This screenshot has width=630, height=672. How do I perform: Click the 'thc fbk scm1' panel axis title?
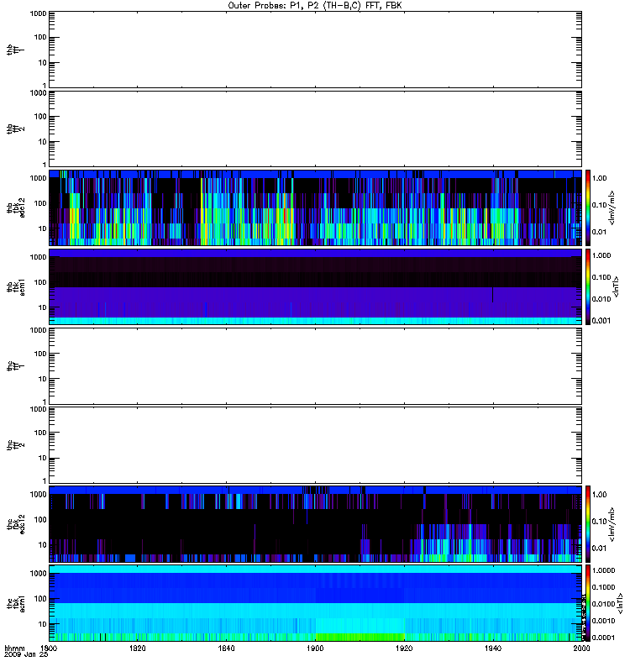[x=16, y=603]
